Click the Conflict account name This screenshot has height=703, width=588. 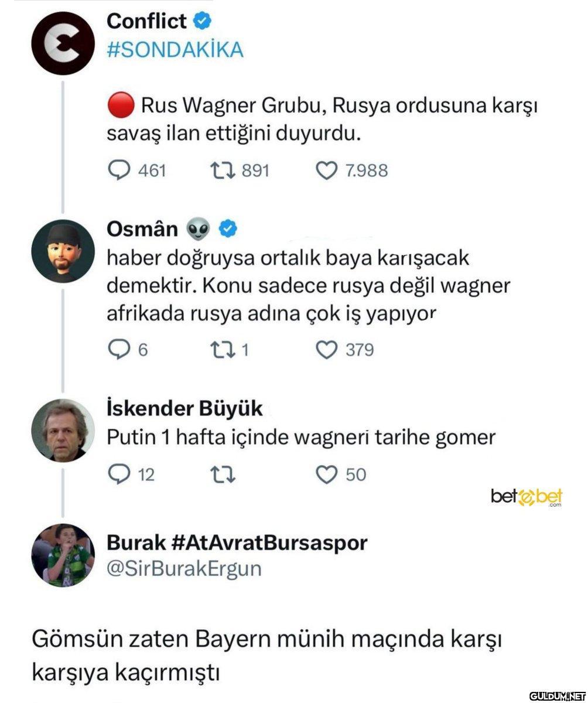(147, 21)
